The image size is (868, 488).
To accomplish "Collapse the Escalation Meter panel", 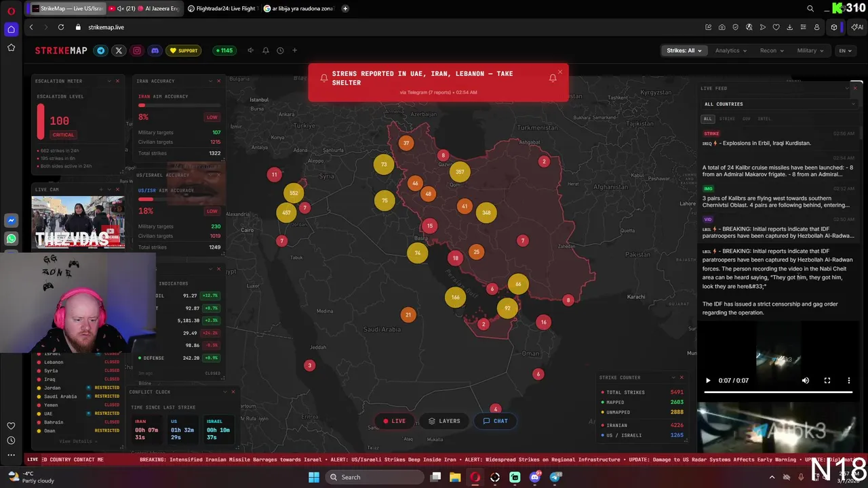I will click(x=109, y=81).
